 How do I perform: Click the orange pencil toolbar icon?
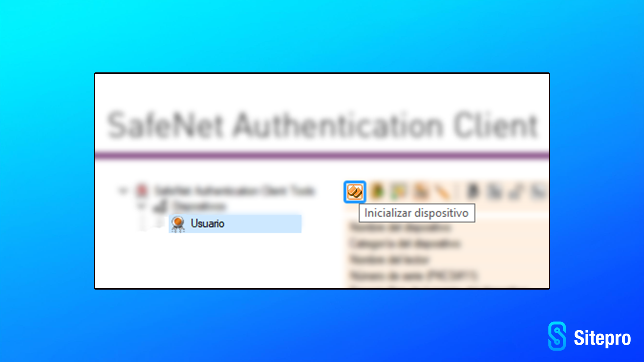click(442, 192)
